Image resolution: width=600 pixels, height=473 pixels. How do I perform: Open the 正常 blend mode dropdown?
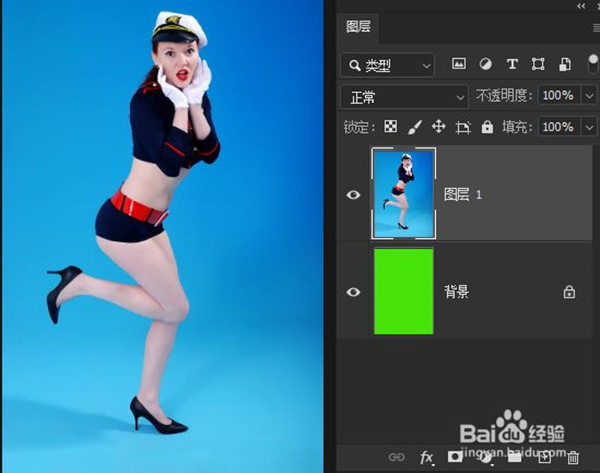click(x=404, y=96)
